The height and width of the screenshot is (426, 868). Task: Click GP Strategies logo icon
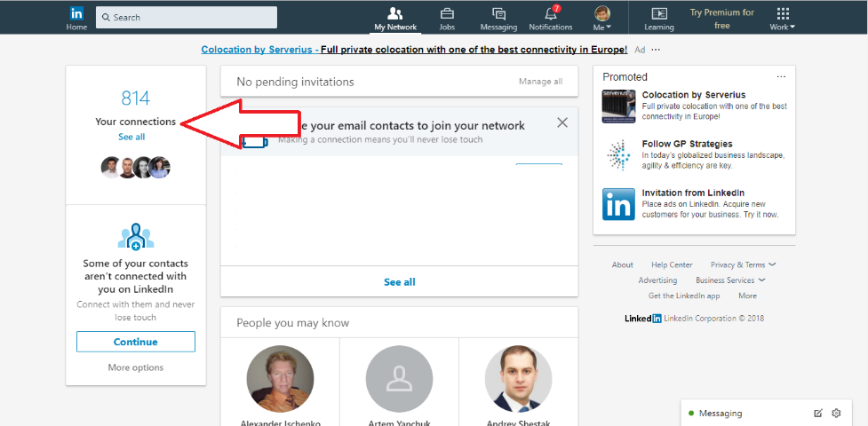click(x=619, y=155)
